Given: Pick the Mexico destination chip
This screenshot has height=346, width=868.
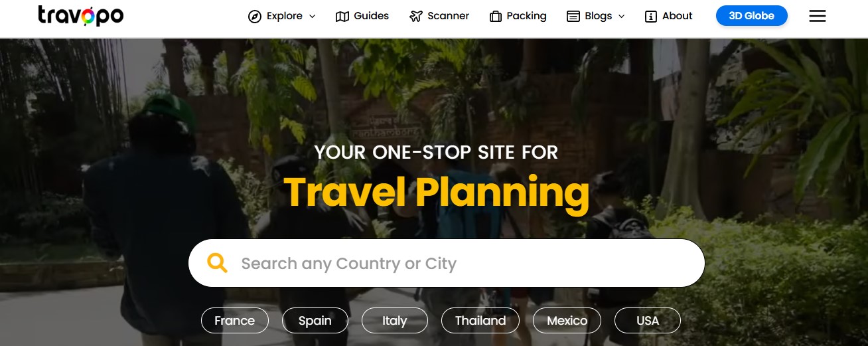Looking at the screenshot, I should [x=567, y=321].
